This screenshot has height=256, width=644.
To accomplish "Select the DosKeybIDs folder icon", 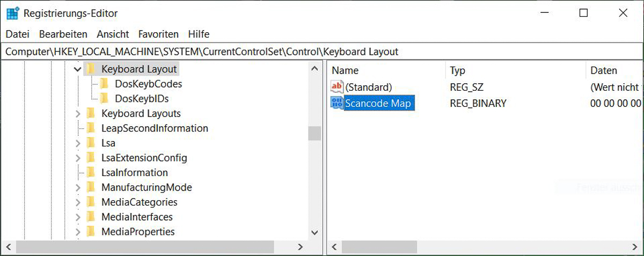I will 104,99.
